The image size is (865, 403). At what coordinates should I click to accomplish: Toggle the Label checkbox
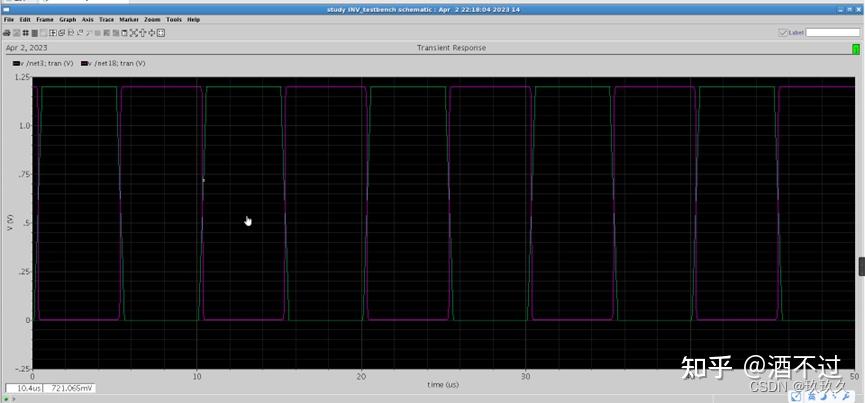click(783, 33)
